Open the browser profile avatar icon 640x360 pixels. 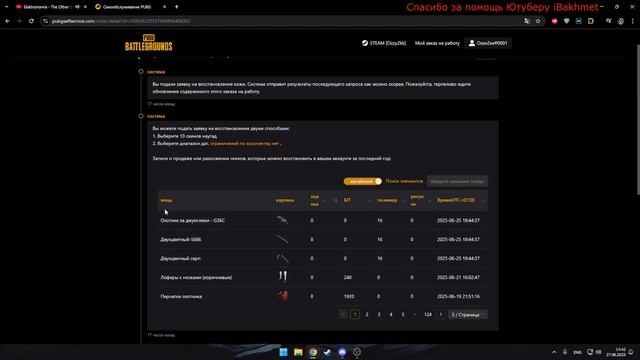621,21
